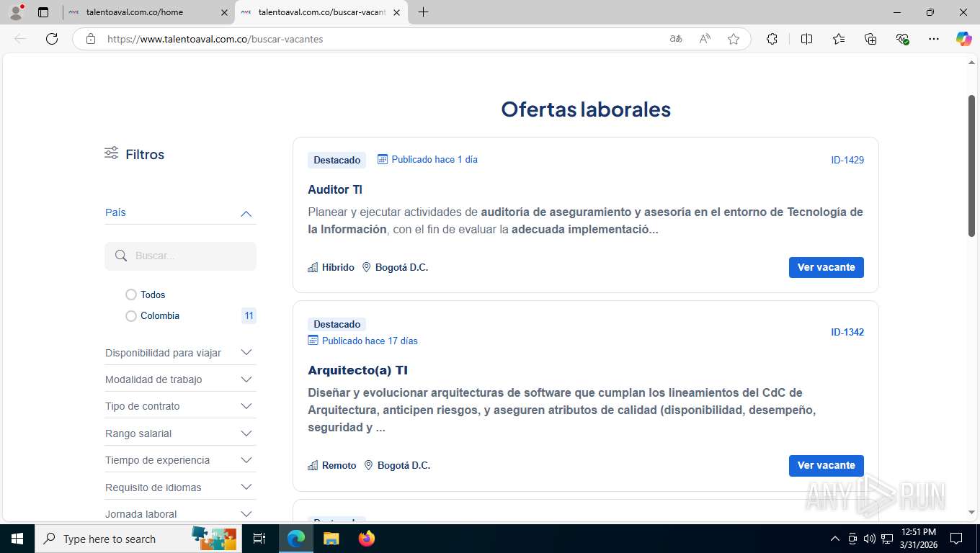The width and height of the screenshot is (980, 553).
Task: Launch Firefox from the taskbar
Action: (367, 539)
